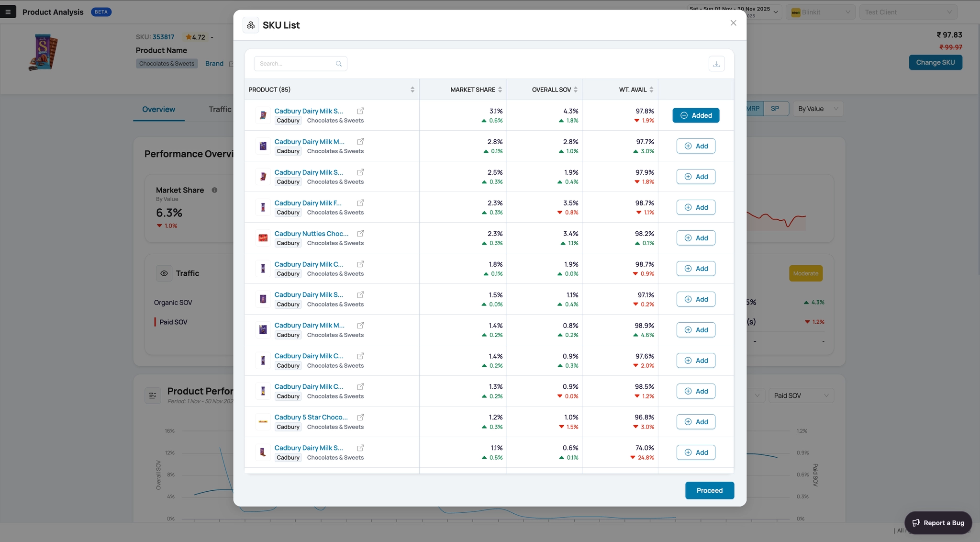980x542 pixels.
Task: Open external link for 2.8% market share product
Action: 360,142
